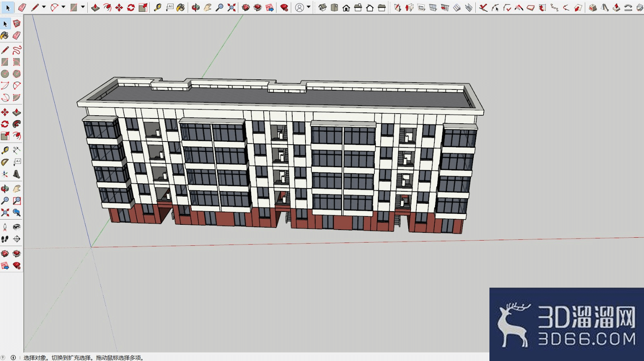Click the staircase plugin icon in top toolbar

[x=457, y=7]
